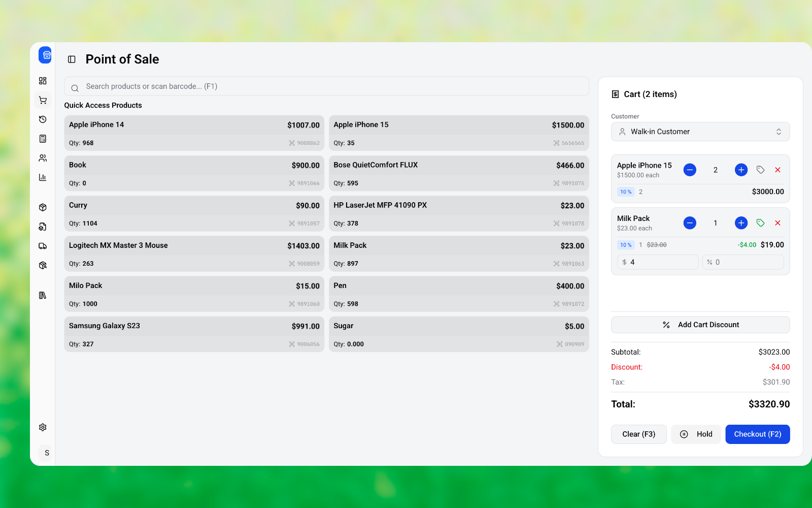
Task: Open sales history via the clock icon
Action: (x=43, y=119)
